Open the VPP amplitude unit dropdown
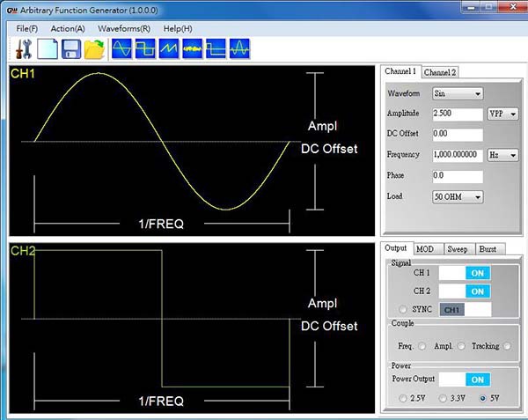528x420 pixels. point(502,114)
